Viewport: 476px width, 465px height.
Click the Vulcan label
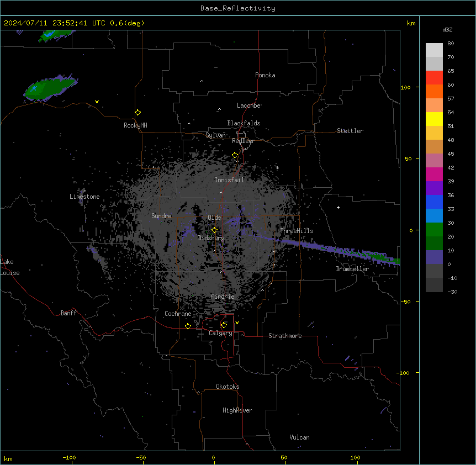coord(300,437)
